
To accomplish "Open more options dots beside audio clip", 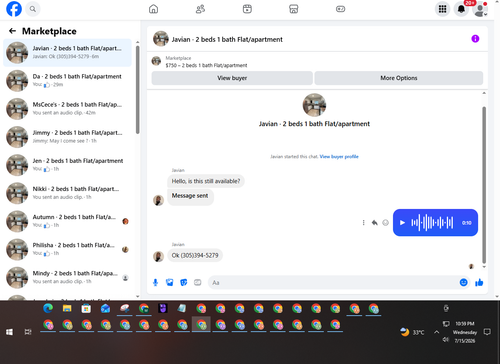I will (x=363, y=223).
